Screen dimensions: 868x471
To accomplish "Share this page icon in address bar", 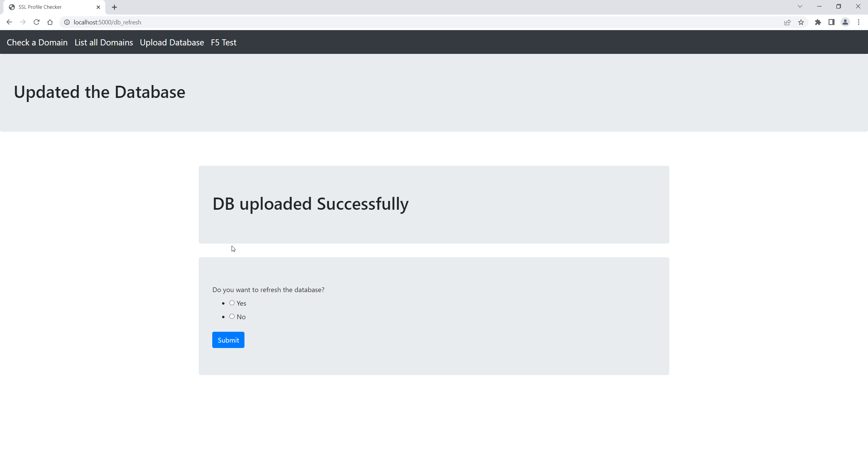I will [787, 22].
